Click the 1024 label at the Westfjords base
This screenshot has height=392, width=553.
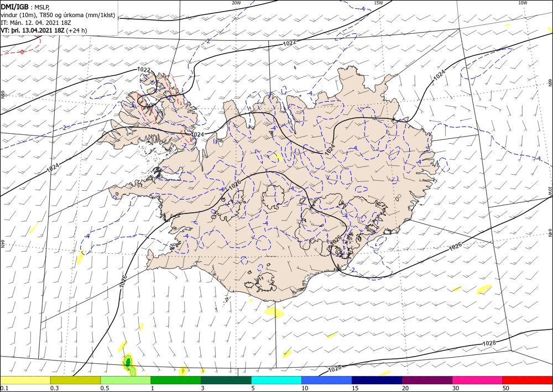pyautogui.click(x=197, y=134)
